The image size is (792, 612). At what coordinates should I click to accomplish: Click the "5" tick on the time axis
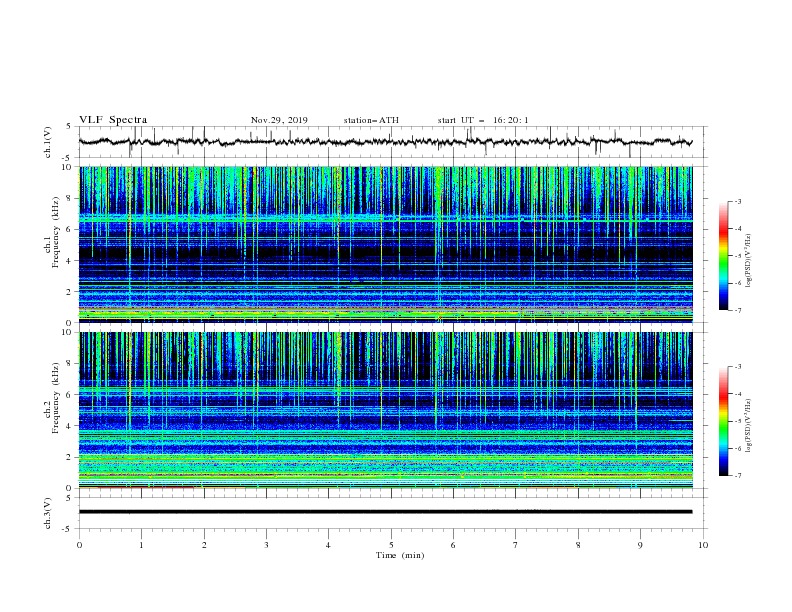[x=391, y=545]
